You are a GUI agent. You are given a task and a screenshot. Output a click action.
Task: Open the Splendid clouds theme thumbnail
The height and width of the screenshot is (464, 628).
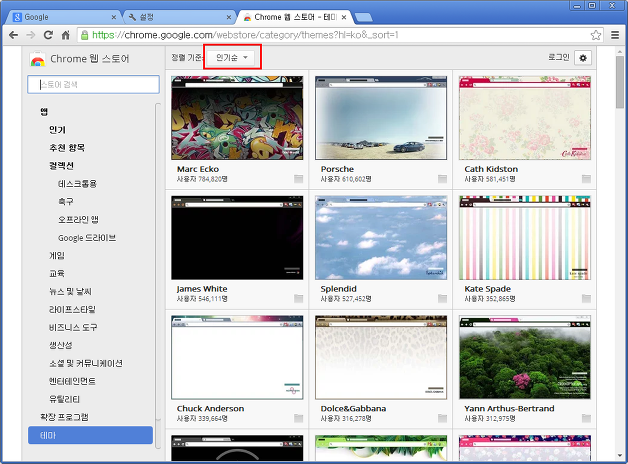point(381,237)
